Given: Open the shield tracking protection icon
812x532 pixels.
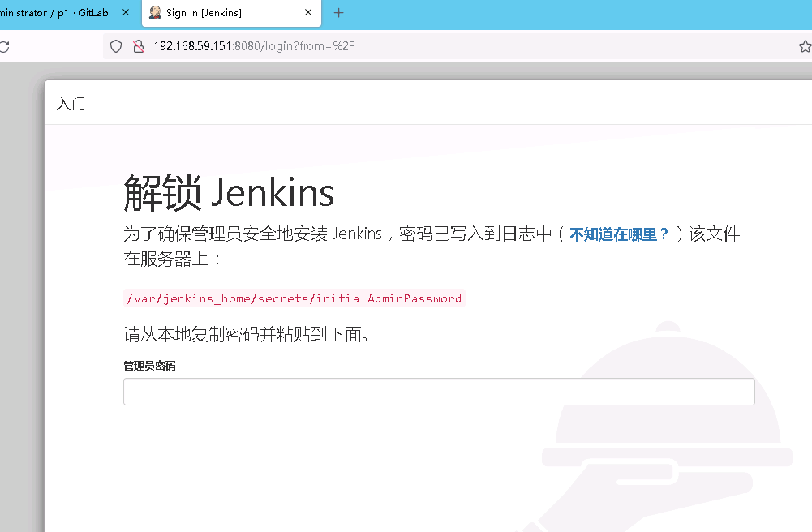Looking at the screenshot, I should [x=116, y=46].
